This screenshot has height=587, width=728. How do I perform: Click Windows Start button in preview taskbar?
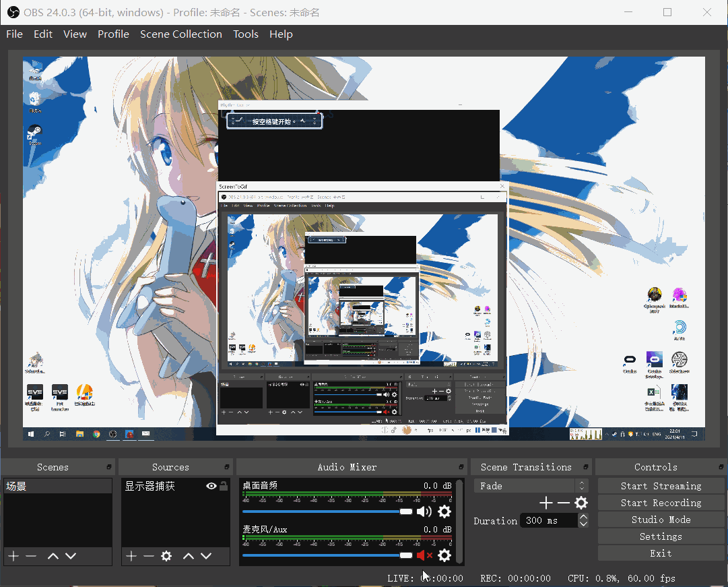click(31, 434)
